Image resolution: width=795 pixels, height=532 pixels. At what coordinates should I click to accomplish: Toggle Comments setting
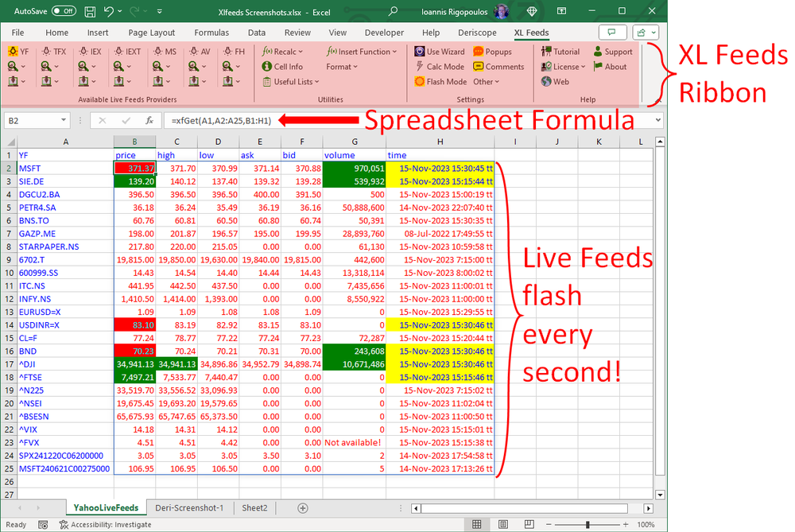click(x=498, y=67)
